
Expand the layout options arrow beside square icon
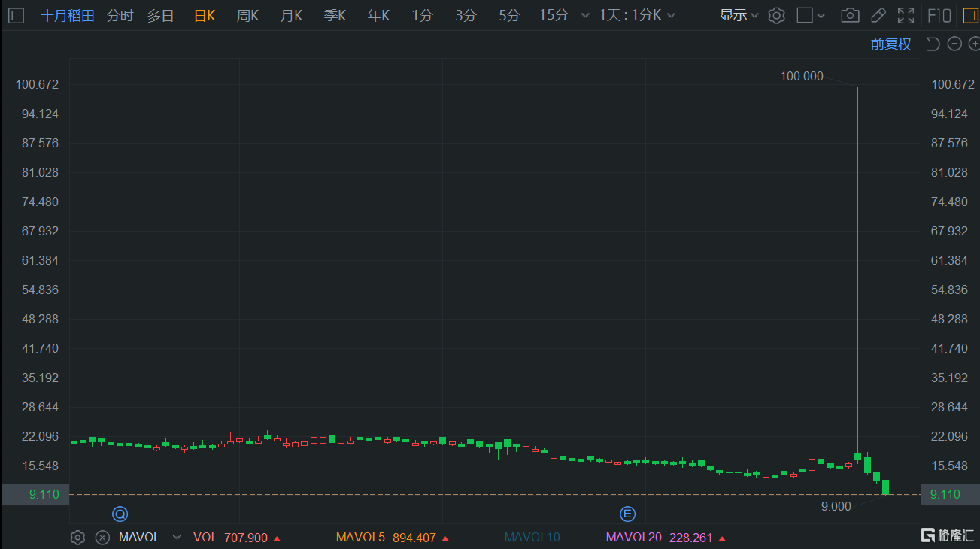[x=821, y=16]
